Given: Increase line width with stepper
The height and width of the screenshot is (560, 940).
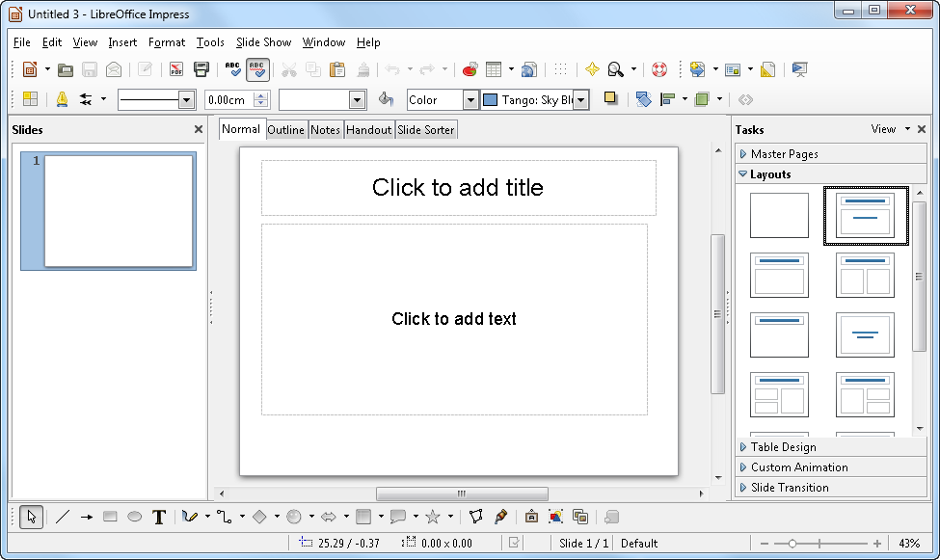Looking at the screenshot, I should point(260,96).
